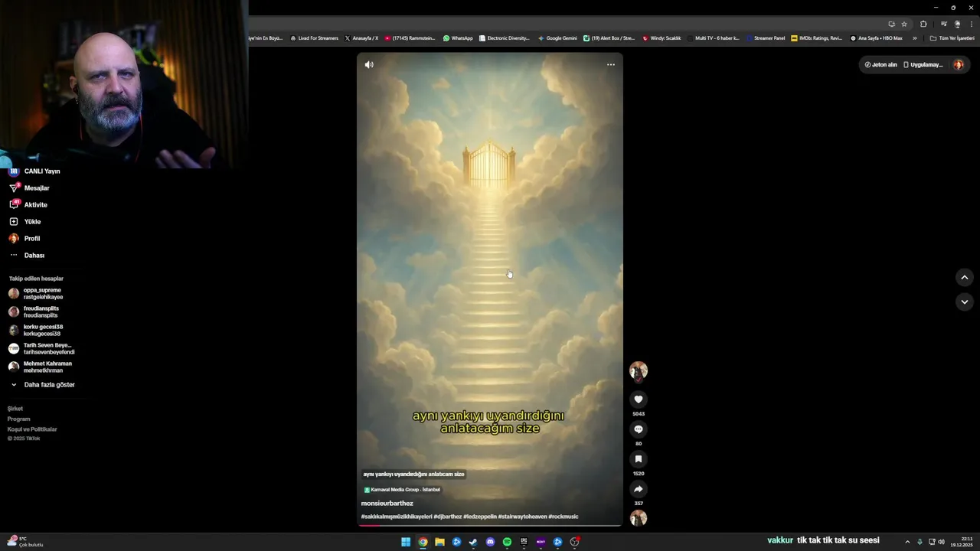
Task: Click the #ledzeppelin hashtag
Action: pos(480,517)
